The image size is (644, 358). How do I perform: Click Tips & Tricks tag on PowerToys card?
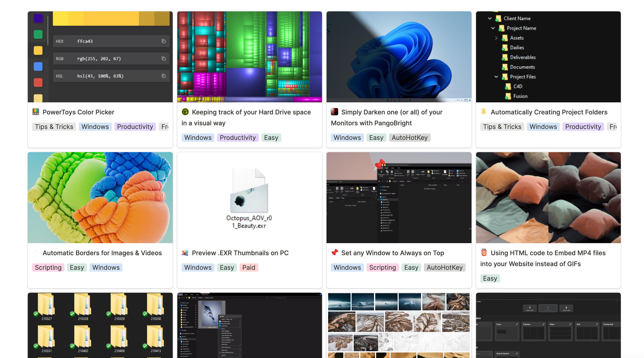[x=54, y=127]
